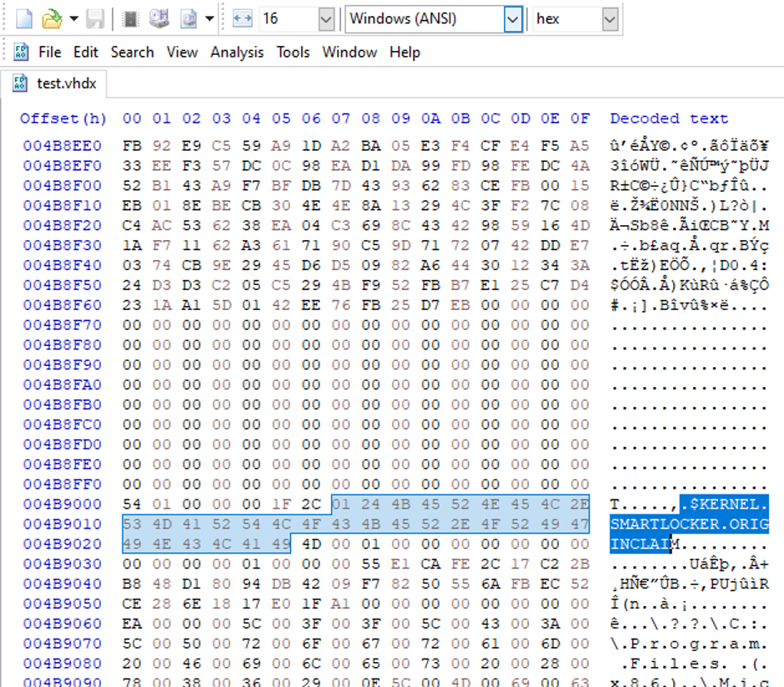
Task: Open the Search menu
Action: [132, 52]
